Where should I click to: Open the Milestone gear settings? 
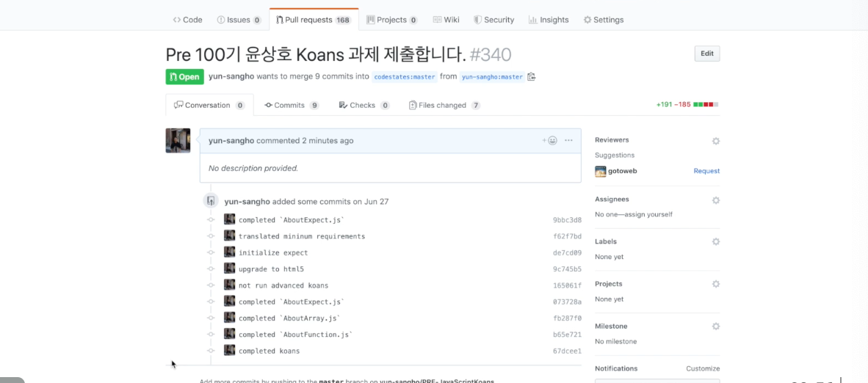(x=716, y=327)
